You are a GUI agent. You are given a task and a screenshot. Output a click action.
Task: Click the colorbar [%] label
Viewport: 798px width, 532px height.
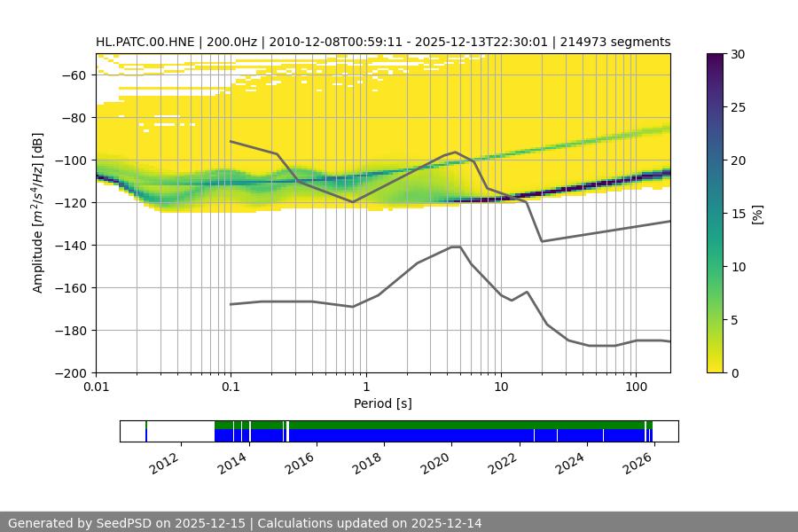click(756, 214)
